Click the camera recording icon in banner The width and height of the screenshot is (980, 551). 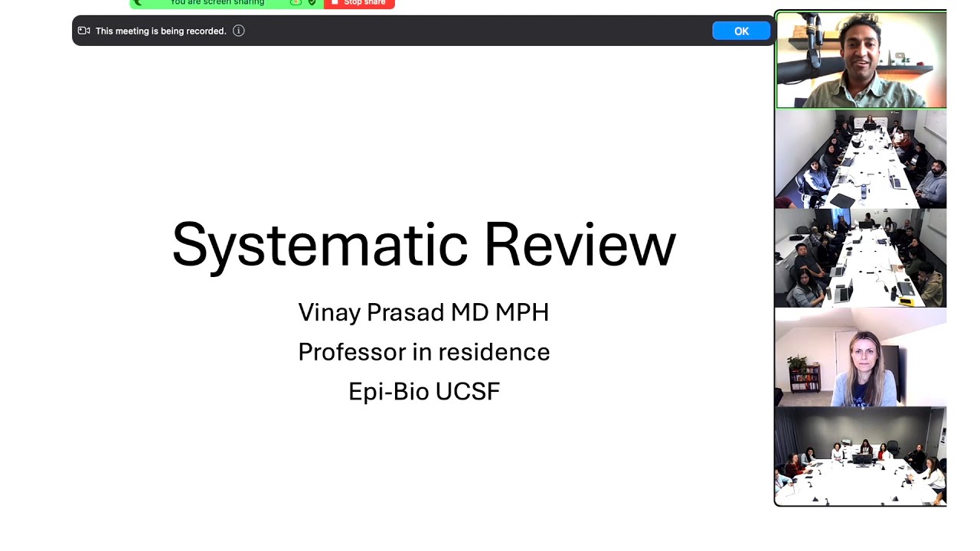84,31
